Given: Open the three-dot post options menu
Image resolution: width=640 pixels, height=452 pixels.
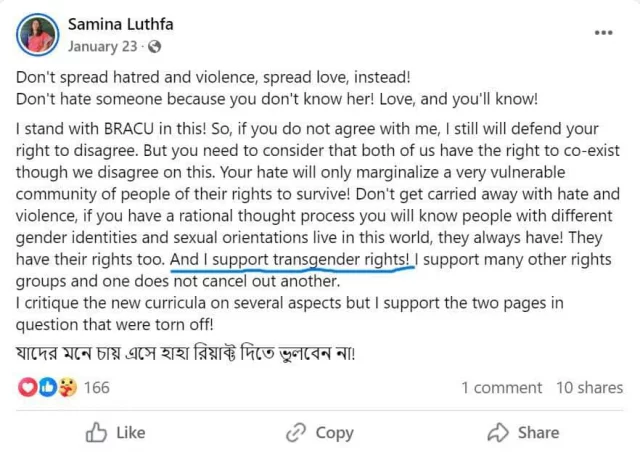Looking at the screenshot, I should (x=603, y=33).
